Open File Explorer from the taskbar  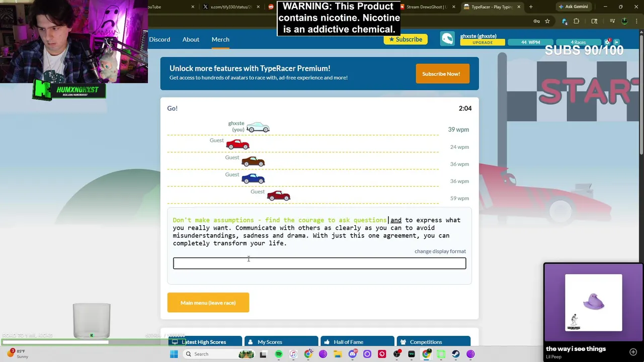pos(338,354)
